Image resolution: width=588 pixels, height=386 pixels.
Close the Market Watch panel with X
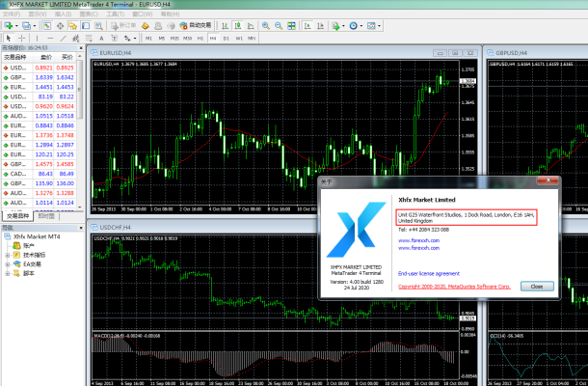81,48
